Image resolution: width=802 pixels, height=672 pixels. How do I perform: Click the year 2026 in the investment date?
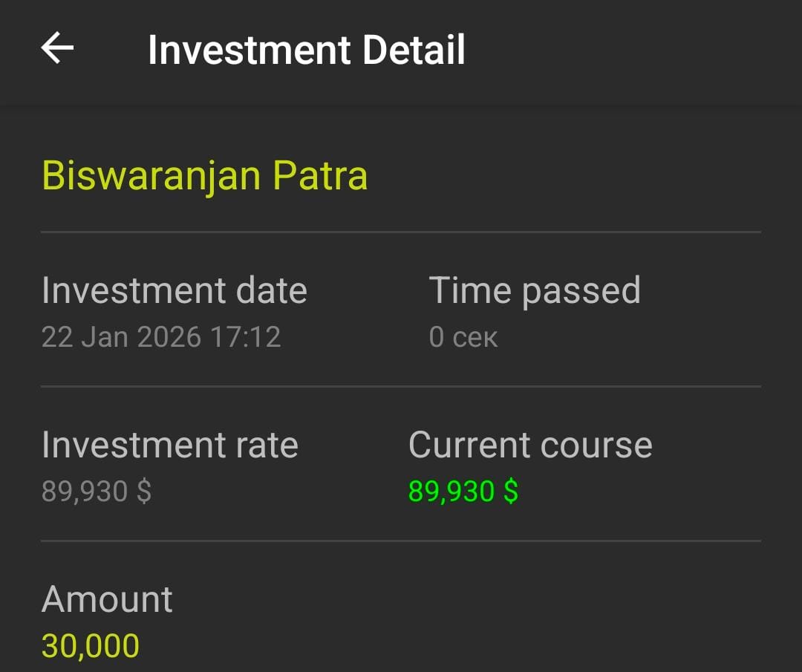tap(168, 337)
